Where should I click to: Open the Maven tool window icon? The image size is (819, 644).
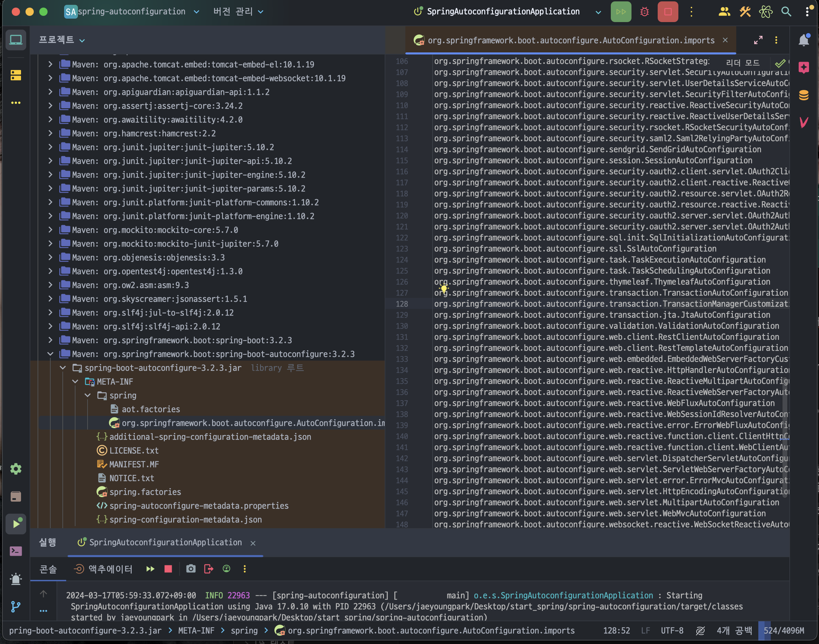pos(803,122)
